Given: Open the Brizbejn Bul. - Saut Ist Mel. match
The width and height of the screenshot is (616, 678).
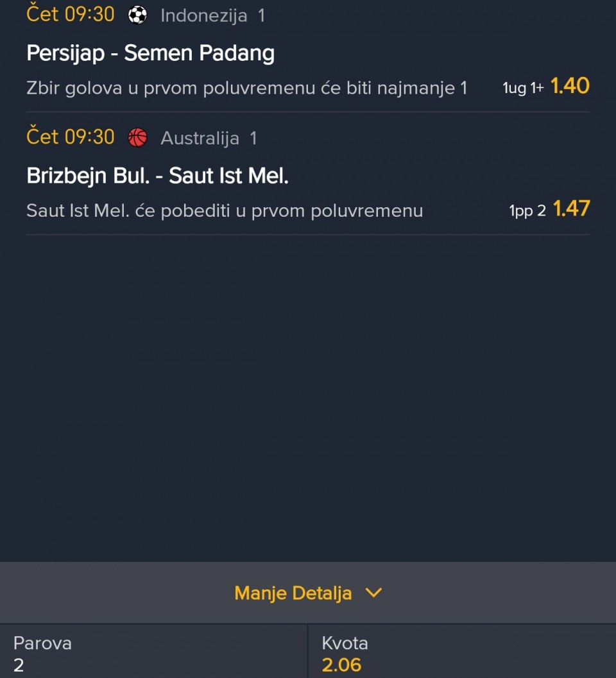Looking at the screenshot, I should (x=157, y=176).
